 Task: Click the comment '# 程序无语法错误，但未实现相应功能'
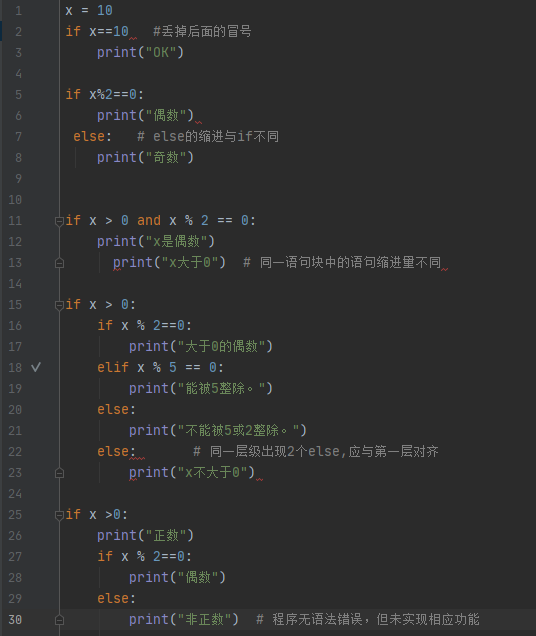[x=368, y=619]
